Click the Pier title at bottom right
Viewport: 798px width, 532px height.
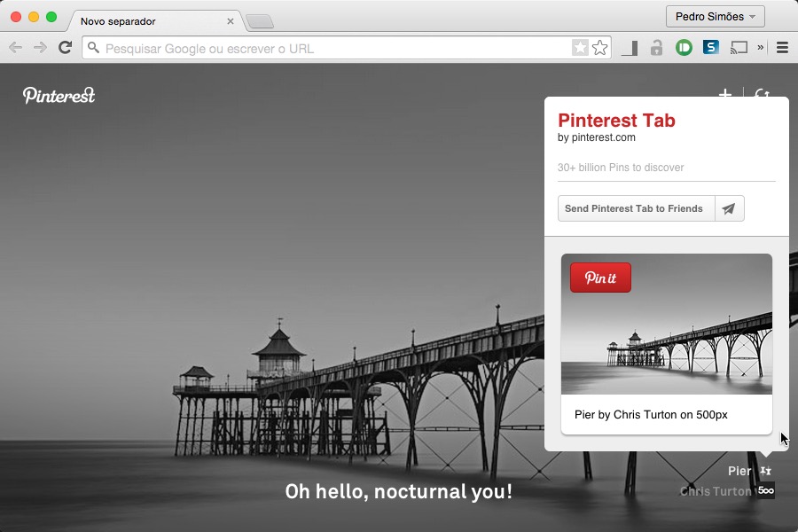pyautogui.click(x=739, y=471)
